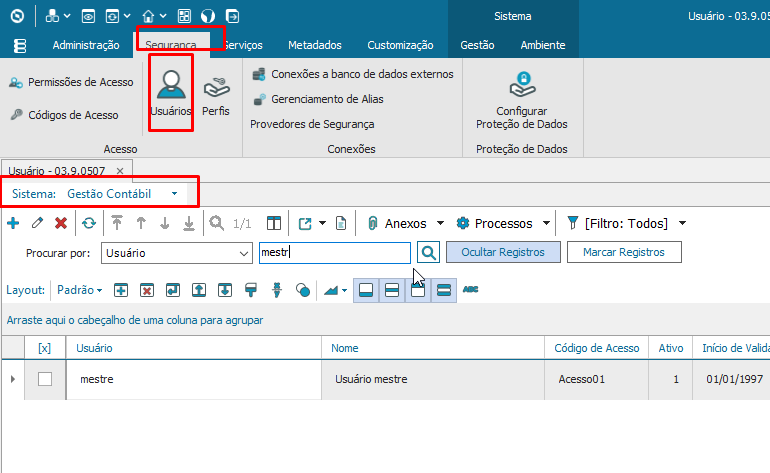Go to last record arrow icon

[189, 223]
